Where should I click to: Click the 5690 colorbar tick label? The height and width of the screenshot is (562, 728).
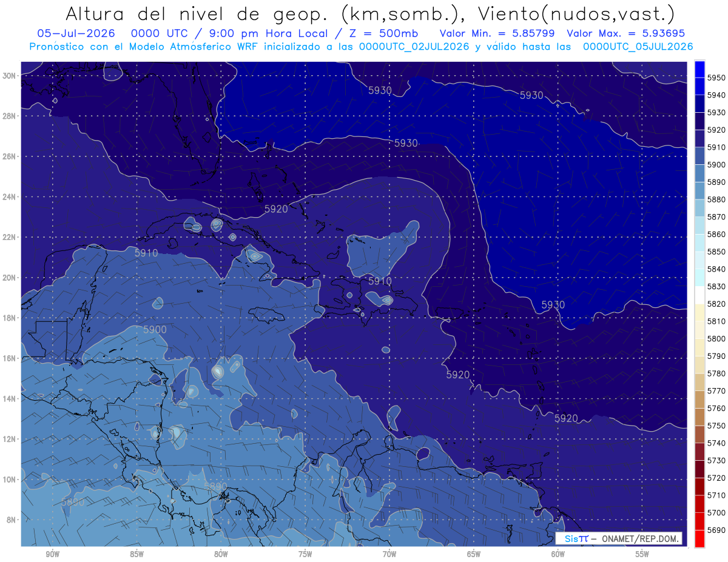(x=716, y=530)
